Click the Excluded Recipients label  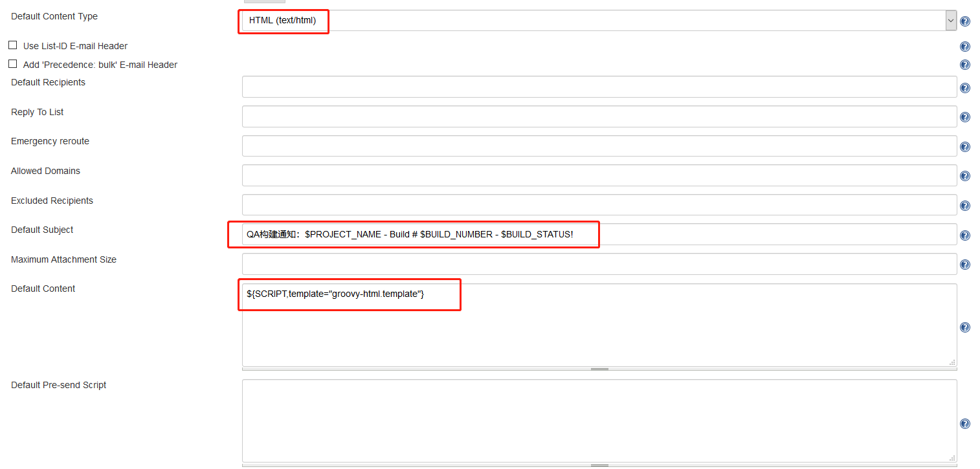[52, 201]
